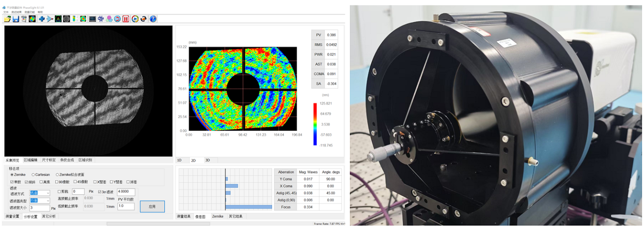Switch to the Zernike results tab

pyautogui.click(x=218, y=217)
